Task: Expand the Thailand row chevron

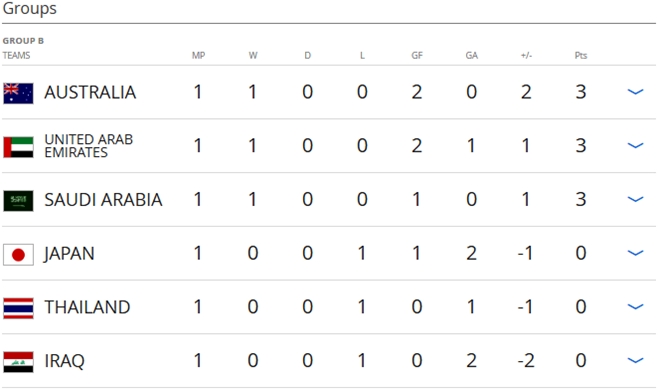Action: coord(635,307)
